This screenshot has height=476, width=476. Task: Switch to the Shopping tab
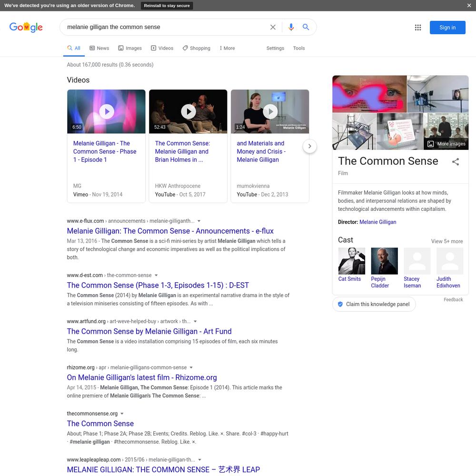pos(197,48)
